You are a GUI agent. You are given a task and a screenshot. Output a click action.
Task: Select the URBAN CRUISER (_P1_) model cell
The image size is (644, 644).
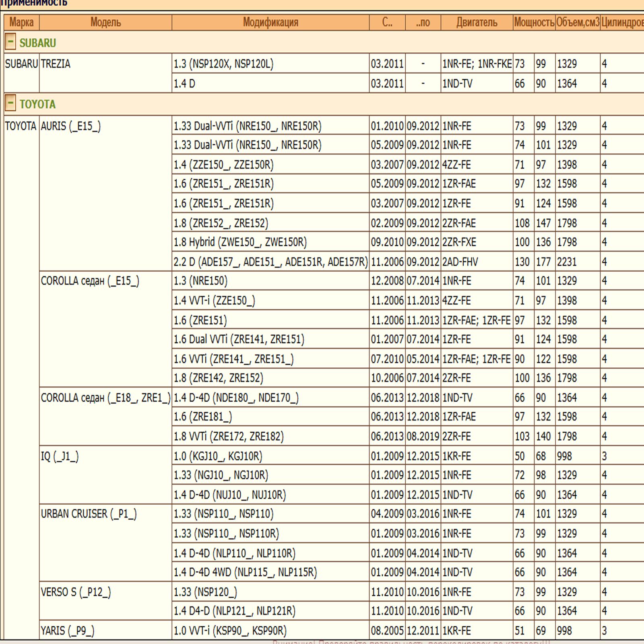(89, 514)
